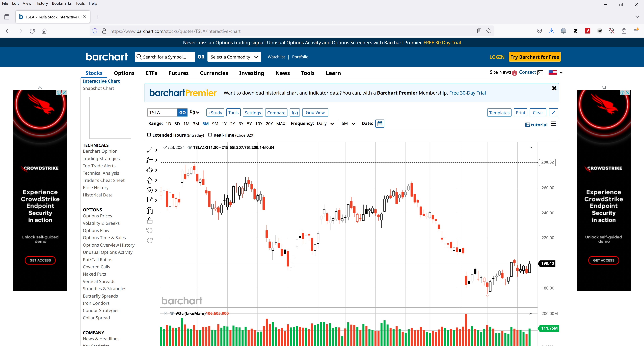Click the +Study button
The image size is (644, 346).
pyautogui.click(x=215, y=113)
